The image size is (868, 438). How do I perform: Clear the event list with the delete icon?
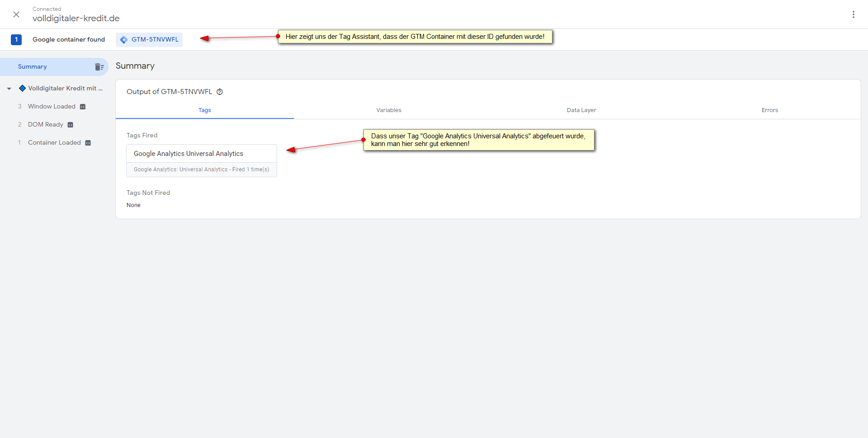[99, 67]
